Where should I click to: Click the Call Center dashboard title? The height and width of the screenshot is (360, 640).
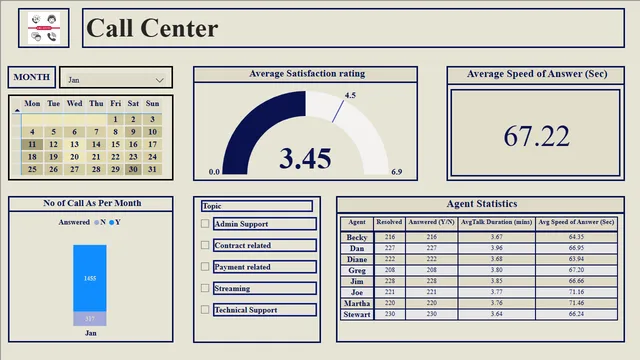click(x=152, y=28)
